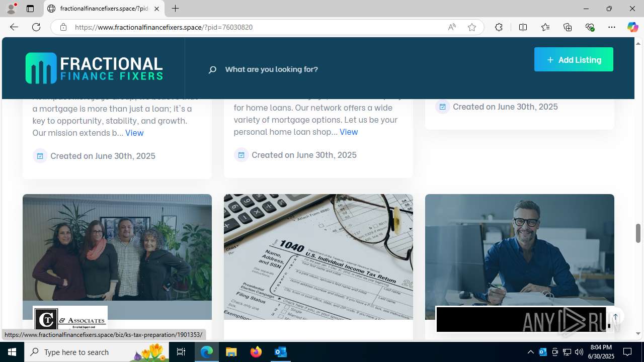The height and width of the screenshot is (362, 644).
Task: Open Tab actions menu icon
Action: pyautogui.click(x=30, y=9)
